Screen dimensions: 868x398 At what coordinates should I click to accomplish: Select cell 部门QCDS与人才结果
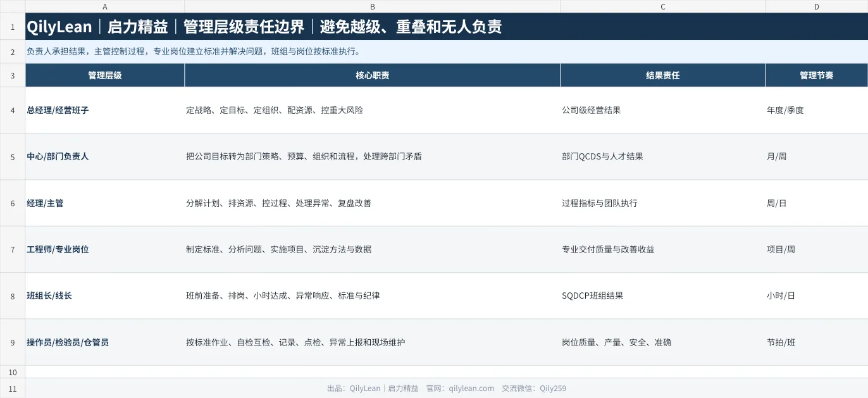663,156
